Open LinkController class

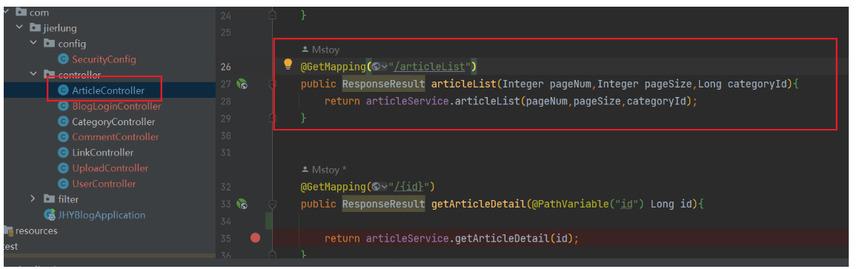(102, 152)
